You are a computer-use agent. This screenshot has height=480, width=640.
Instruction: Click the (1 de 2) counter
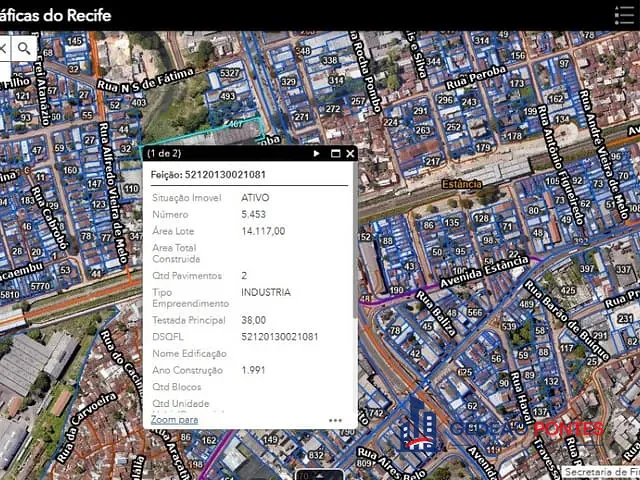164,153
